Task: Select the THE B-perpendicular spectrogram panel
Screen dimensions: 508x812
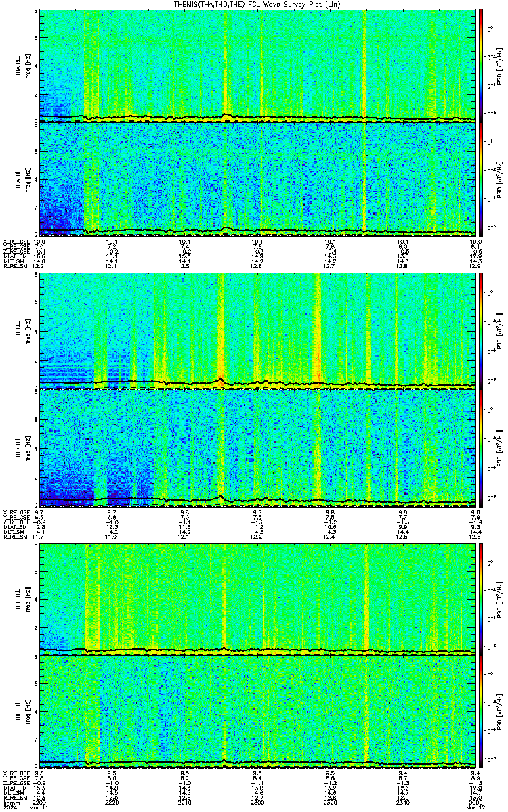Action: pyautogui.click(x=258, y=599)
